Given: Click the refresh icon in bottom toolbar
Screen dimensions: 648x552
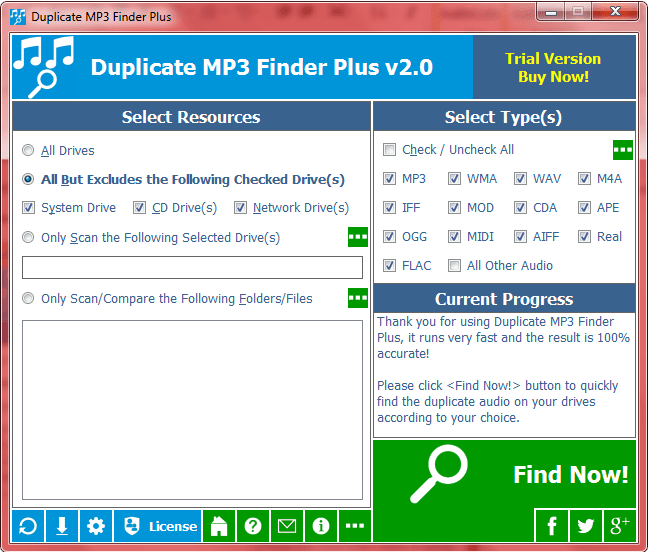Looking at the screenshot, I should (x=28, y=526).
